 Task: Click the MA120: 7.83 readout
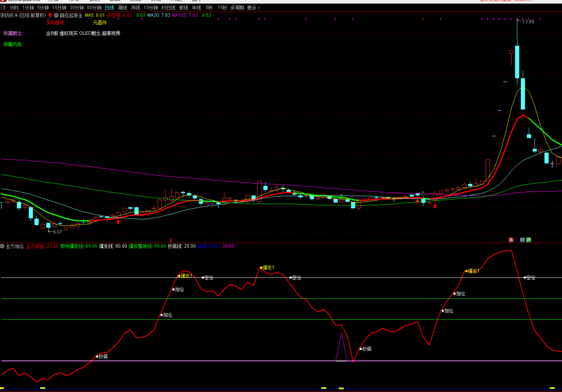coord(185,15)
